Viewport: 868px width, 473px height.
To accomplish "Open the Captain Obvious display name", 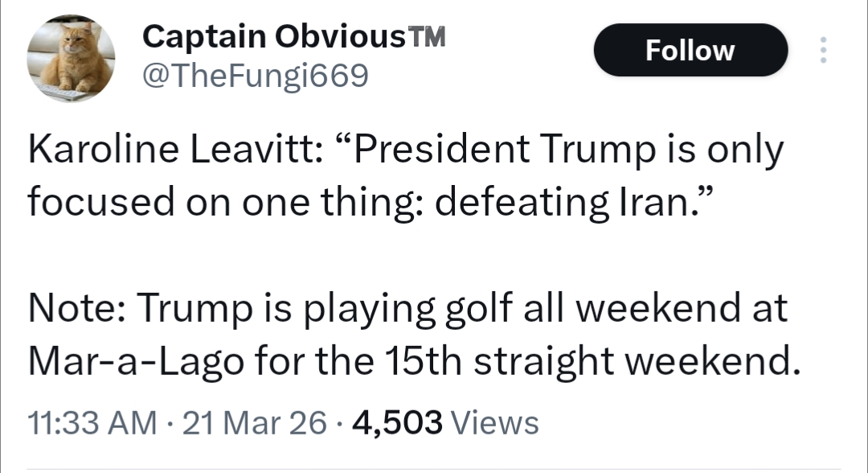I will 276,35.
